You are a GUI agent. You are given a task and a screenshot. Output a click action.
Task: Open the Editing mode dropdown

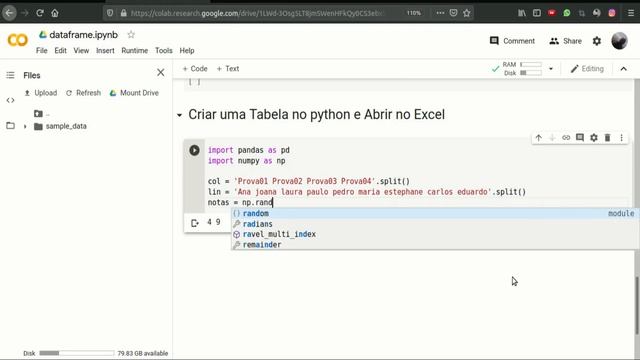587,69
